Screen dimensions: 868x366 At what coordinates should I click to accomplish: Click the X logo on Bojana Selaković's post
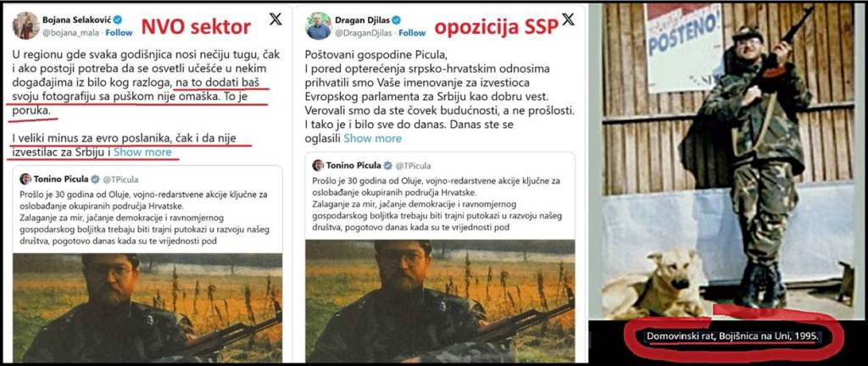(275, 19)
